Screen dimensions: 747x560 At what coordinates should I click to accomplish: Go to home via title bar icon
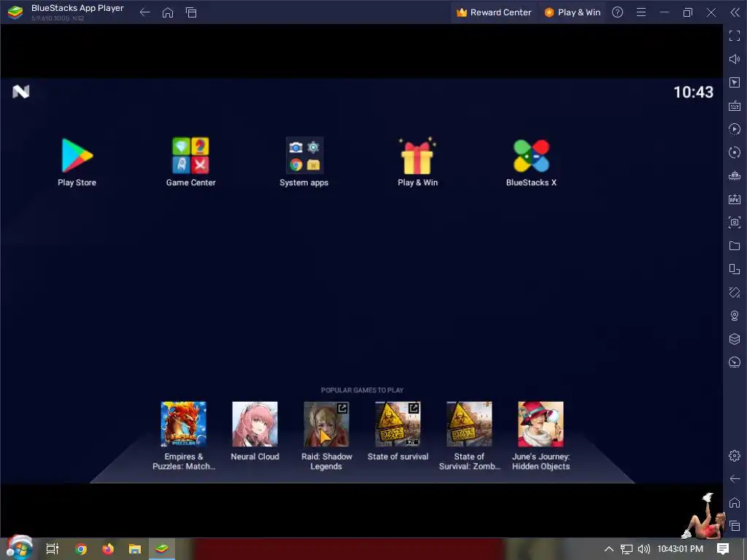(168, 12)
